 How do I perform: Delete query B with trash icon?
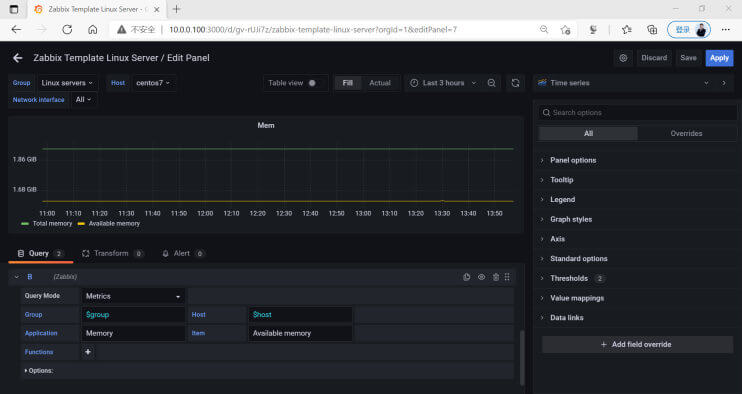point(495,277)
